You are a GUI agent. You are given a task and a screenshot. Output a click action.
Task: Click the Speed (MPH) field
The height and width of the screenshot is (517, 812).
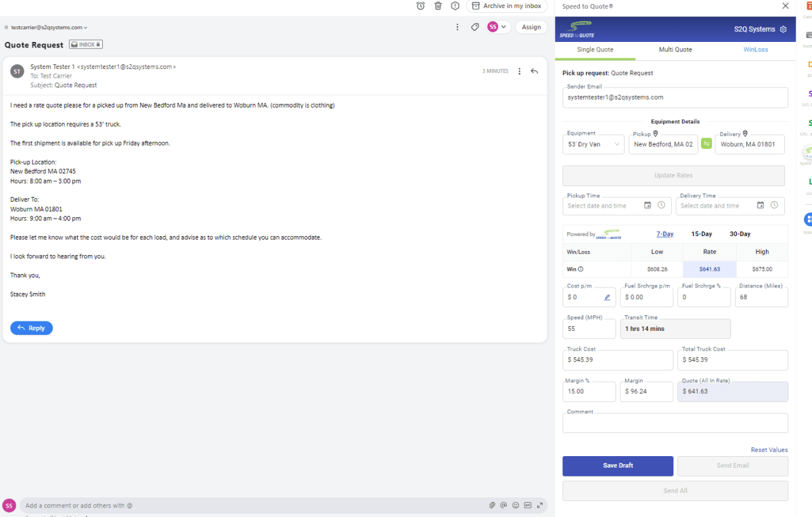589,329
